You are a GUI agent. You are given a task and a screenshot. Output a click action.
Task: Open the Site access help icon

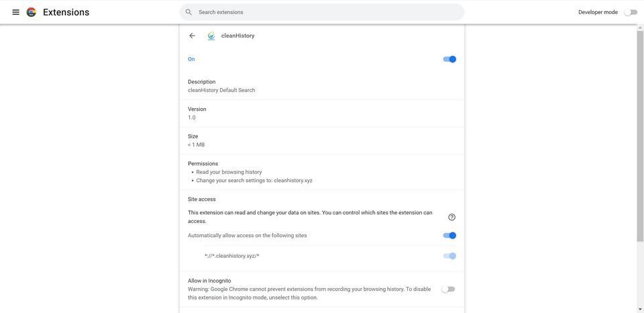coord(452,217)
